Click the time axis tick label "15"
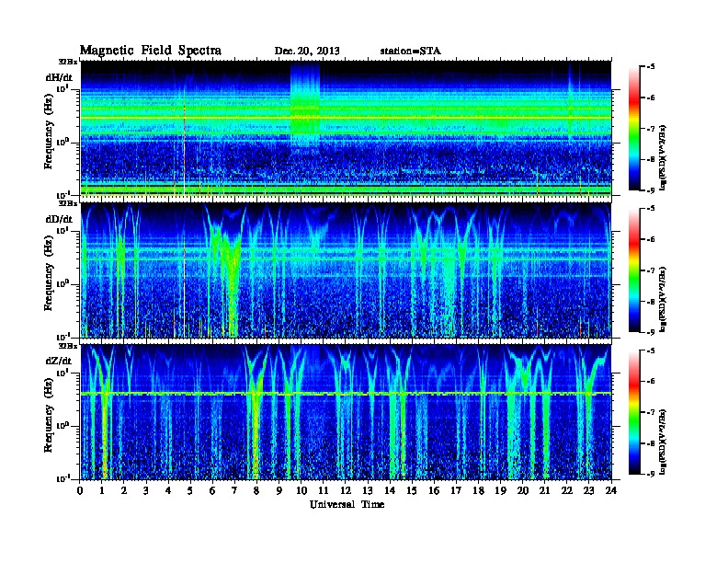This screenshot has width=728, height=563. coord(412,490)
